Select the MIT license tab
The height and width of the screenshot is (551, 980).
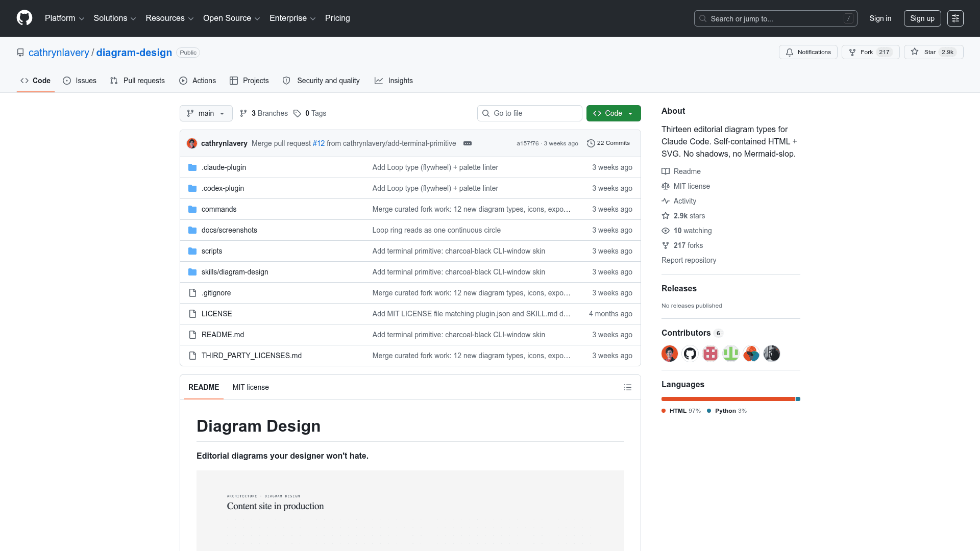coord(251,387)
